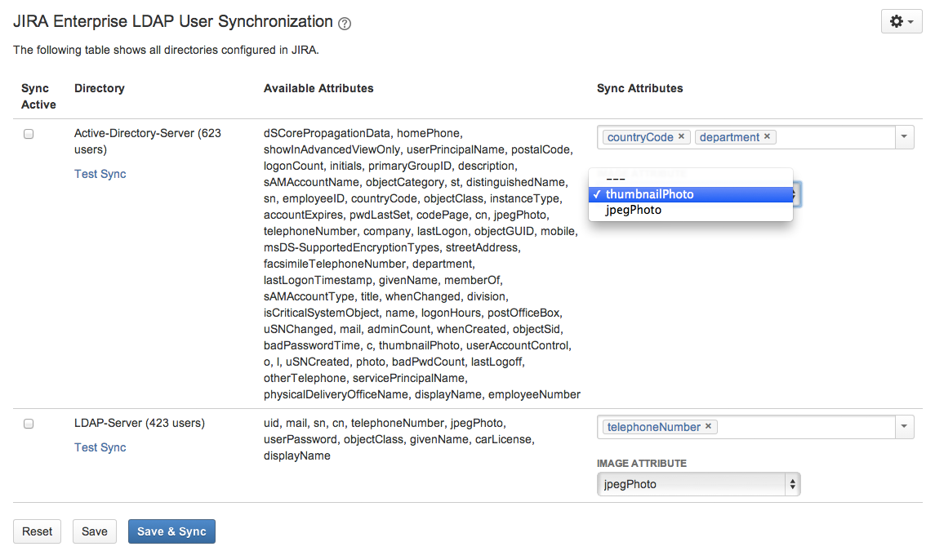
Task: Select thumbnailPhoto in the dropdown list
Action: [691, 194]
